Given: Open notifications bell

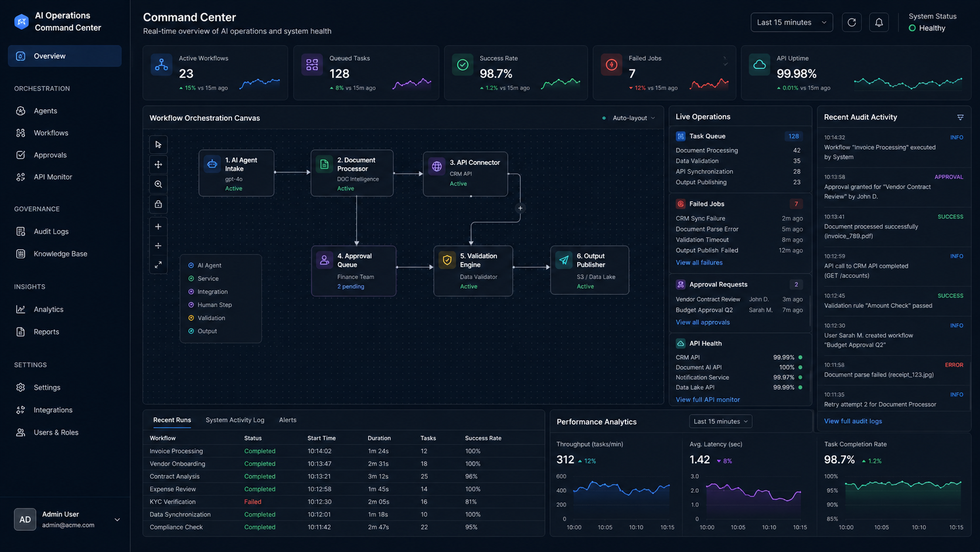Looking at the screenshot, I should [879, 22].
